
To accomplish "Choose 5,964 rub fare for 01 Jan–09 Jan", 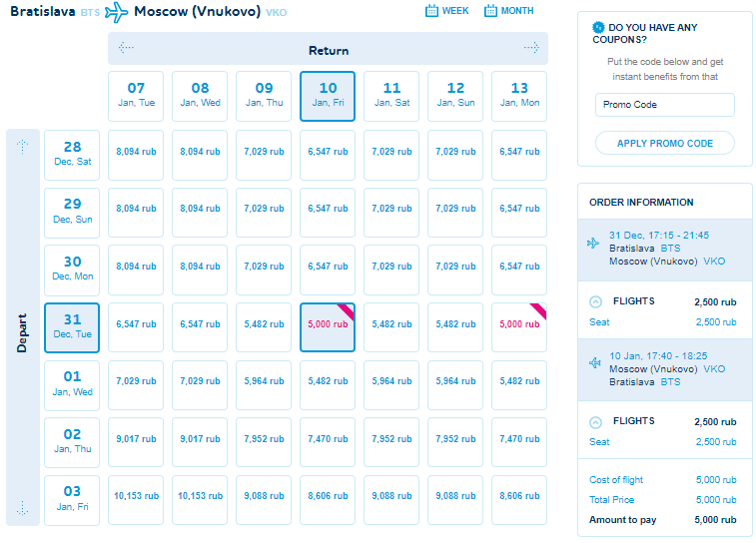I will pyautogui.click(x=264, y=385).
